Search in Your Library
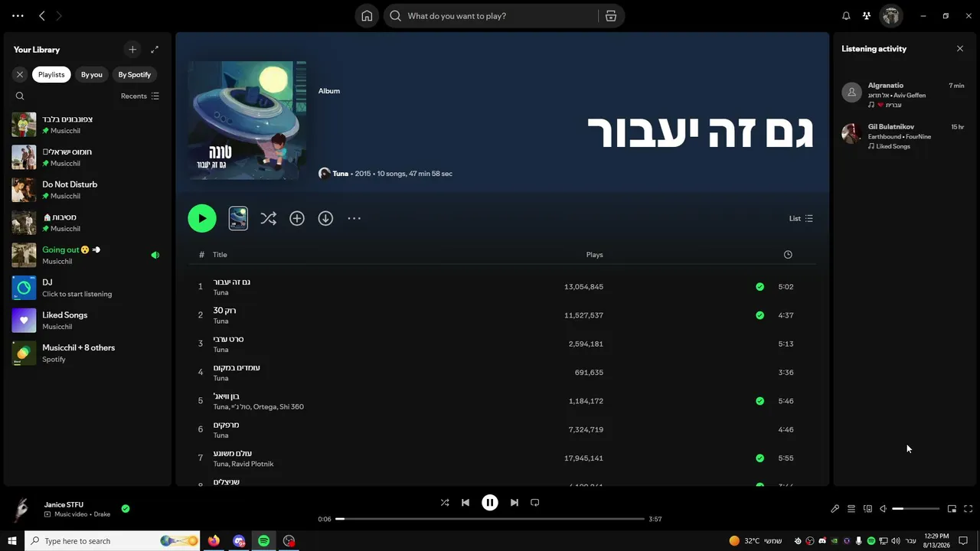This screenshot has width=980, height=551. tap(20, 96)
